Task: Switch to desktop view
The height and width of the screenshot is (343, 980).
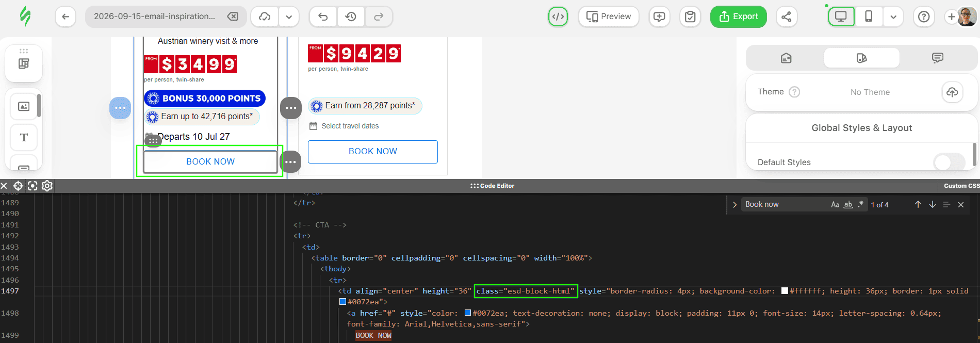Action: (x=841, y=17)
